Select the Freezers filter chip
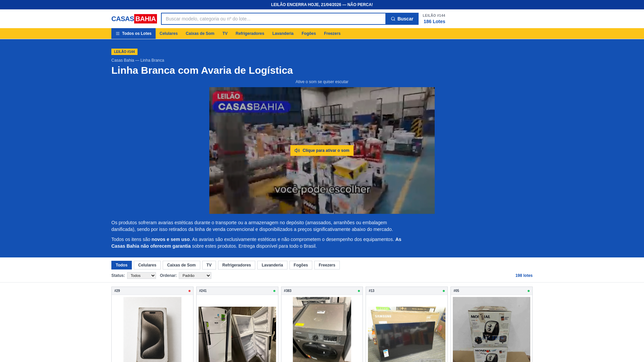The width and height of the screenshot is (644, 362). (x=327, y=265)
